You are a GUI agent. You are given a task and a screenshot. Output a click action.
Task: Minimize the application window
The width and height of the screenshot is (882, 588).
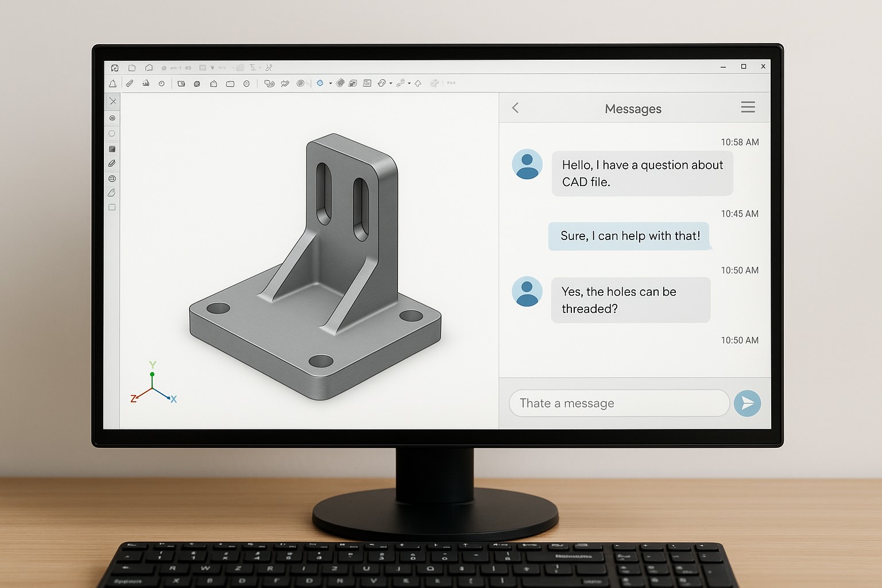click(x=724, y=67)
